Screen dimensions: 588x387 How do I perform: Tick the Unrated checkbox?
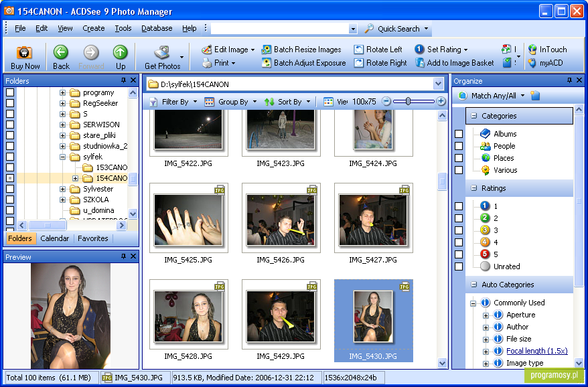point(459,266)
